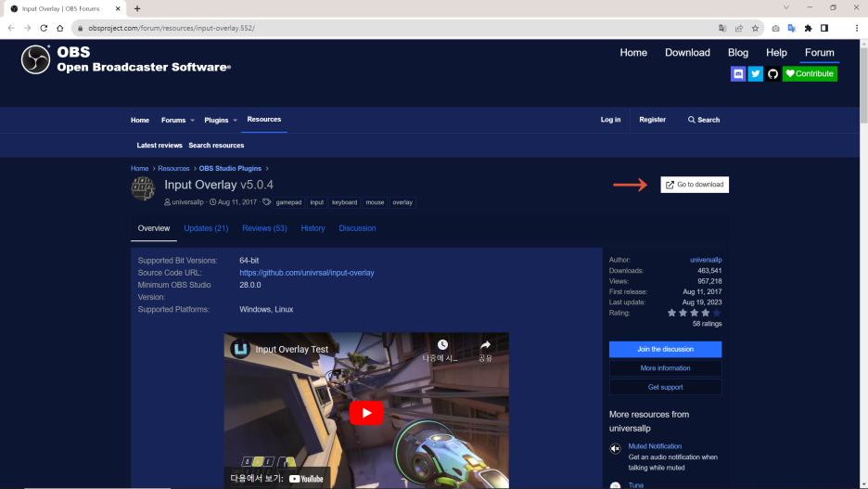This screenshot has width=868, height=489.
Task: Open Latest reviews link
Action: tap(160, 145)
